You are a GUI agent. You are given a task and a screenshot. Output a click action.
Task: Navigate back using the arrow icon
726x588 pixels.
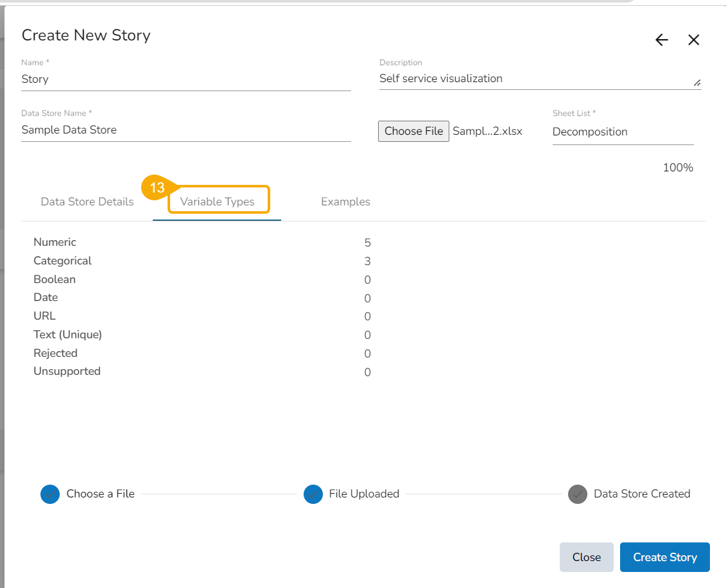click(x=661, y=40)
